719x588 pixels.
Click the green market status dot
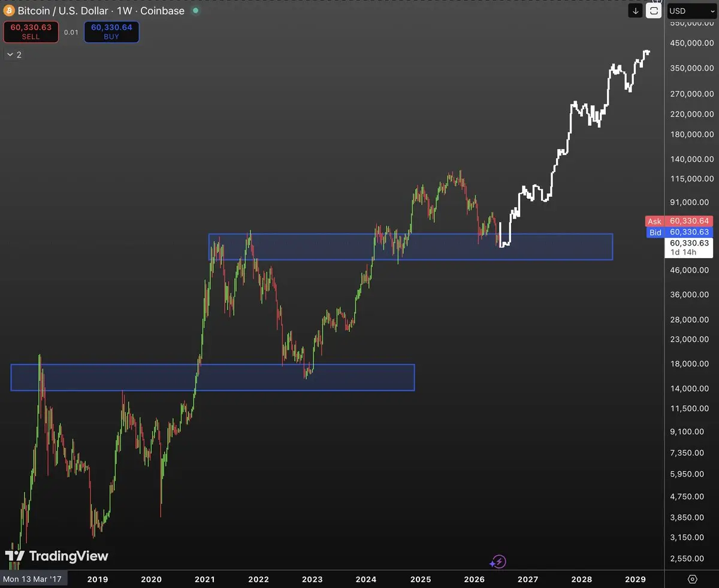[x=195, y=11]
